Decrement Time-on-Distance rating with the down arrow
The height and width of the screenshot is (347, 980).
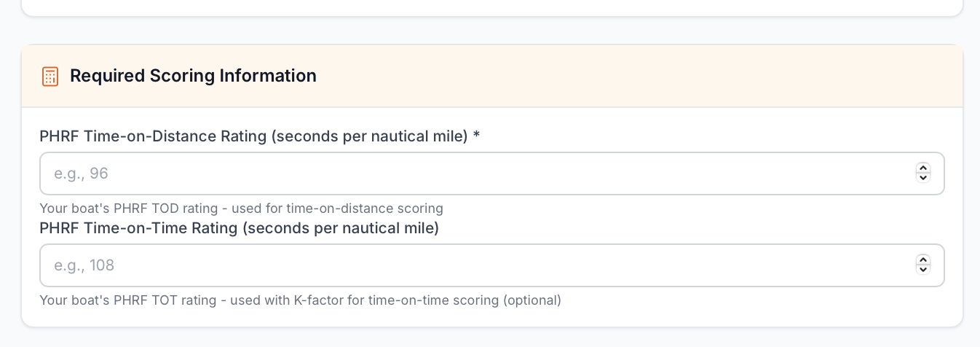coord(923,178)
